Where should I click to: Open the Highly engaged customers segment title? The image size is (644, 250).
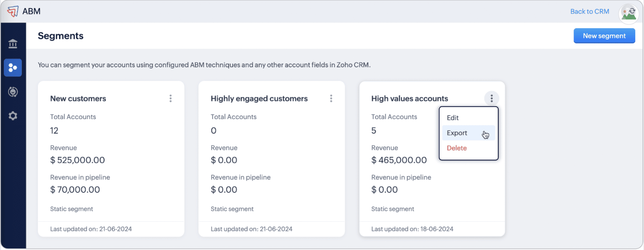[x=259, y=98]
